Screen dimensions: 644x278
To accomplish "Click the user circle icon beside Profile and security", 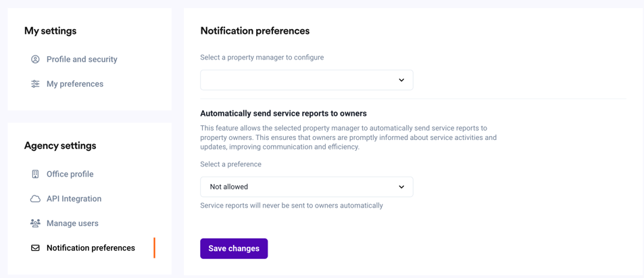I will click(x=35, y=60).
